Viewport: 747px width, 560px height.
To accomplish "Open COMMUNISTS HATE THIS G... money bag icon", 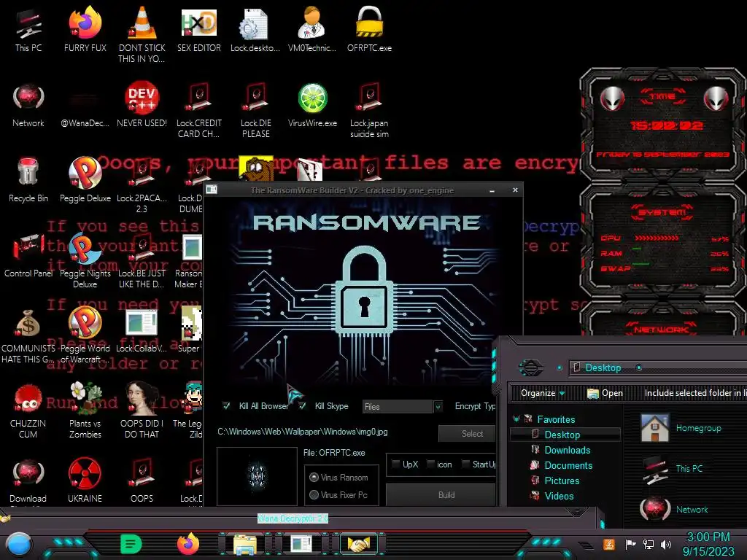I will pyautogui.click(x=28, y=335).
